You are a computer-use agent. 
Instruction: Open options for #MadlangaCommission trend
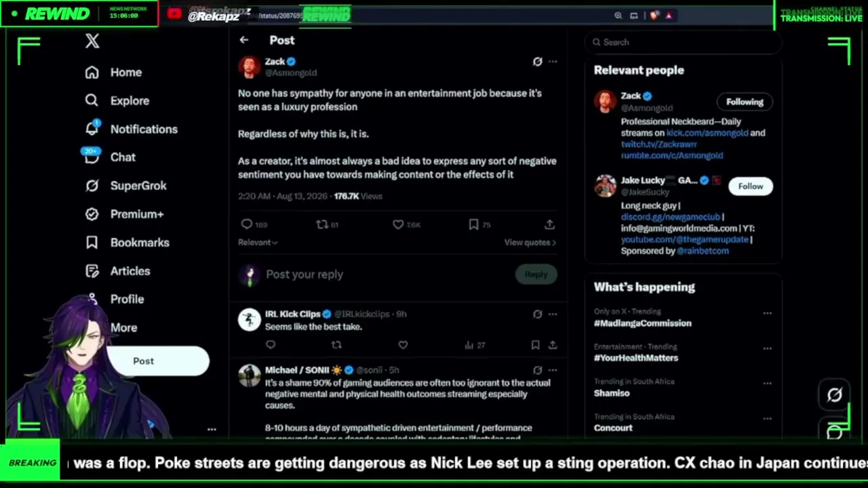point(767,313)
